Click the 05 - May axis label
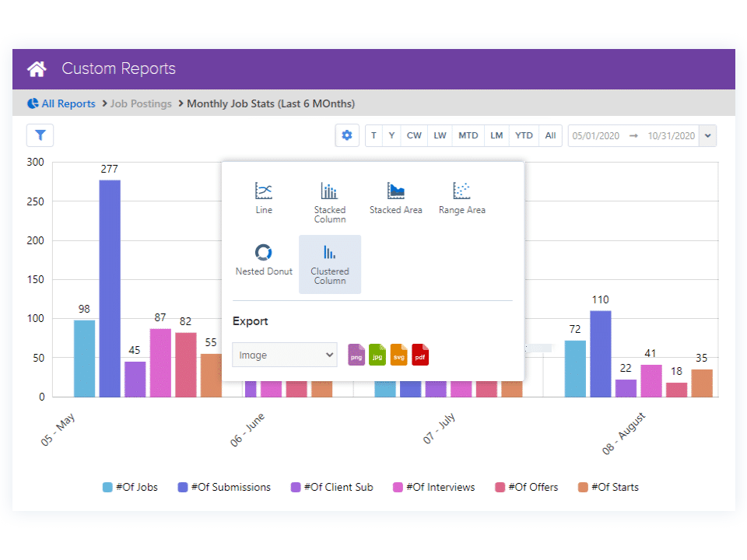The image size is (747, 560). pos(58,429)
